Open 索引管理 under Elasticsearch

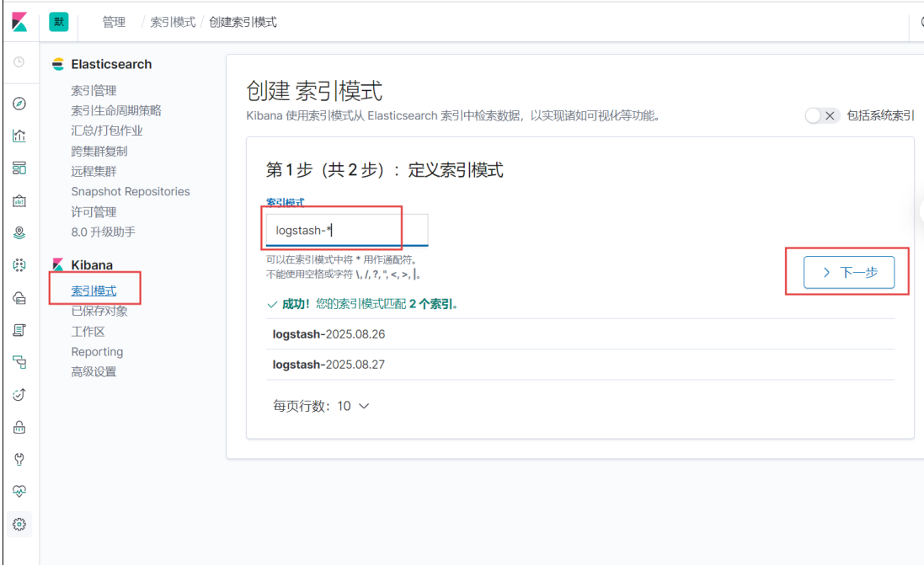(x=93, y=91)
